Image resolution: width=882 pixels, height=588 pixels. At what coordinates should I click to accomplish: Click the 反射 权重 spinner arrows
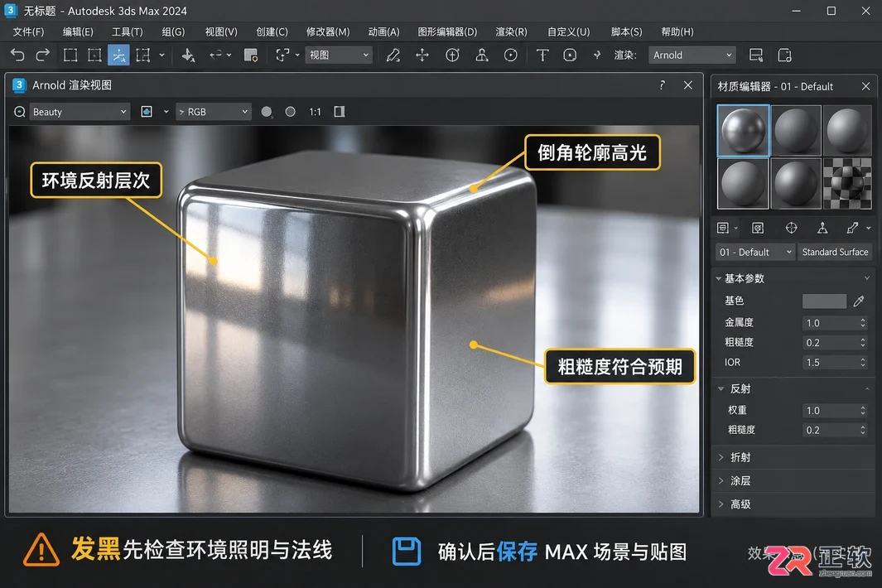point(863,411)
